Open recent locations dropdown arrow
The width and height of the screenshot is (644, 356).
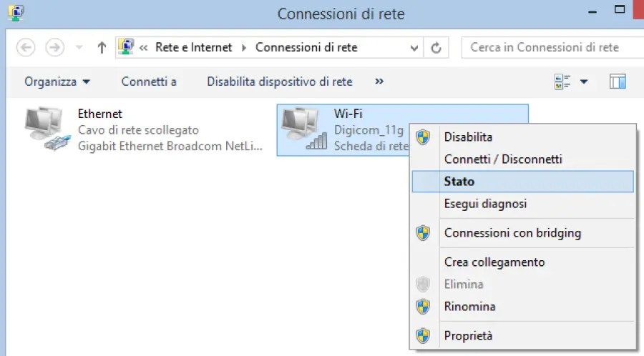[79, 48]
